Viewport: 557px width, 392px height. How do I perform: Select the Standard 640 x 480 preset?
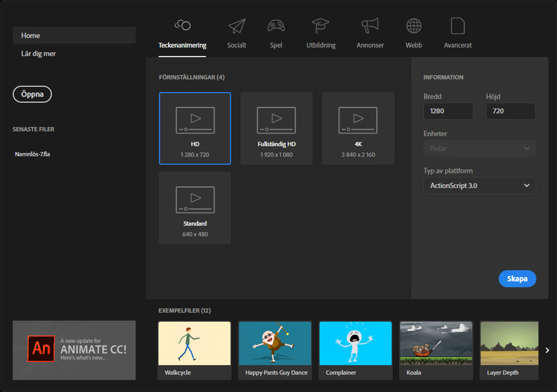pos(195,208)
